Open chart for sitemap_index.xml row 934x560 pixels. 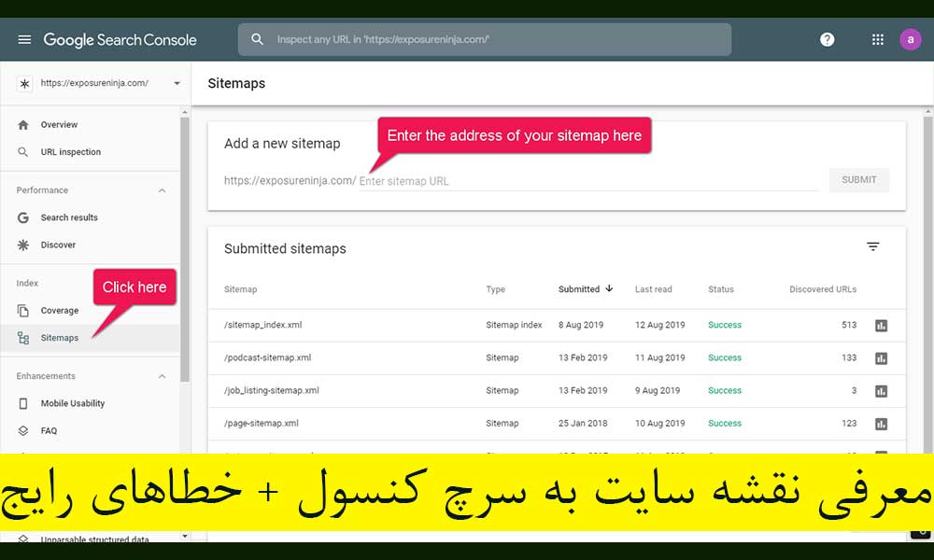(x=881, y=325)
